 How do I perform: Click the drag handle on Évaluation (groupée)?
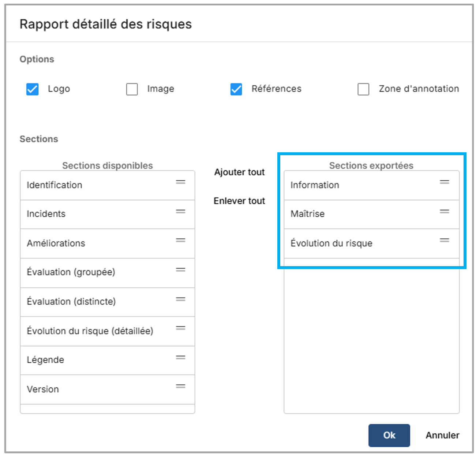click(180, 270)
